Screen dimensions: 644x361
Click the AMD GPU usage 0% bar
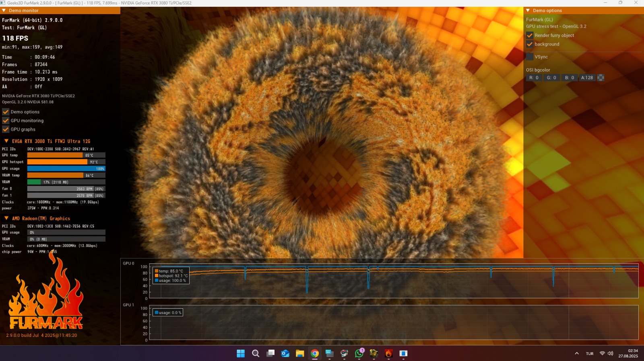(x=66, y=232)
